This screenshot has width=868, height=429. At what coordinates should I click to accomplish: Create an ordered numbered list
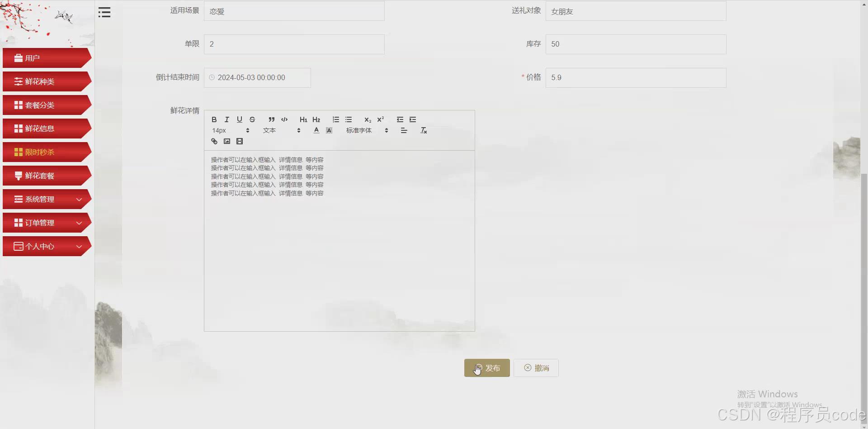click(x=336, y=119)
